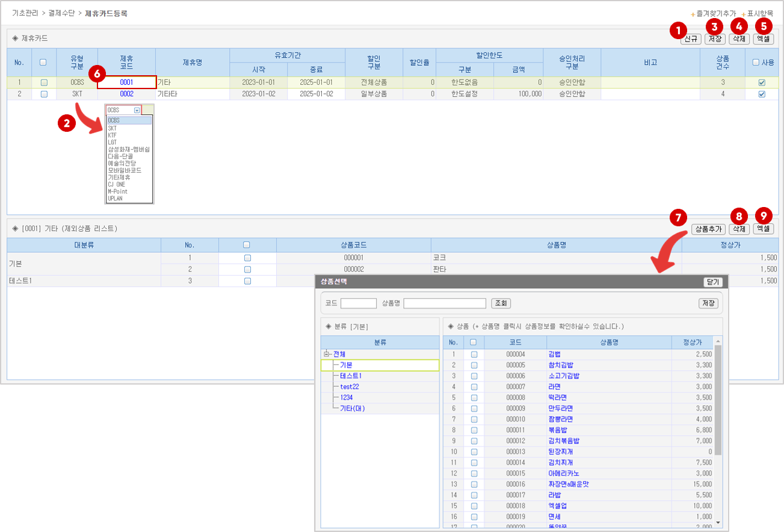Click 삭제 button in 제외상품 리스트 panel
The image size is (784, 532).
tap(739, 229)
